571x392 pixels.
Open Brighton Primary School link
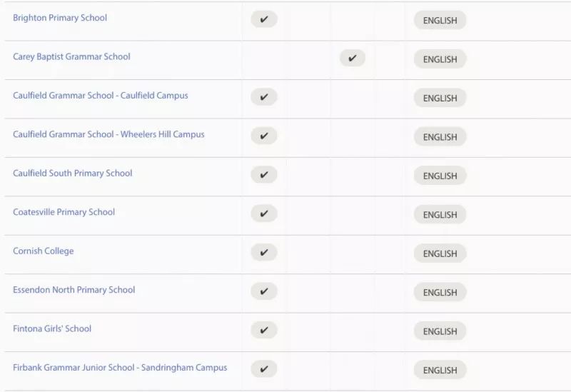coord(60,18)
